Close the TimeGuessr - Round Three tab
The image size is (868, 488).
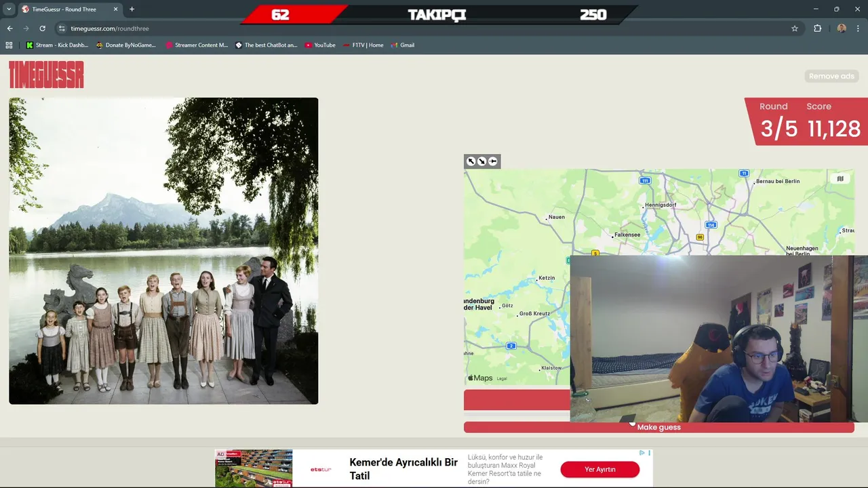(115, 9)
